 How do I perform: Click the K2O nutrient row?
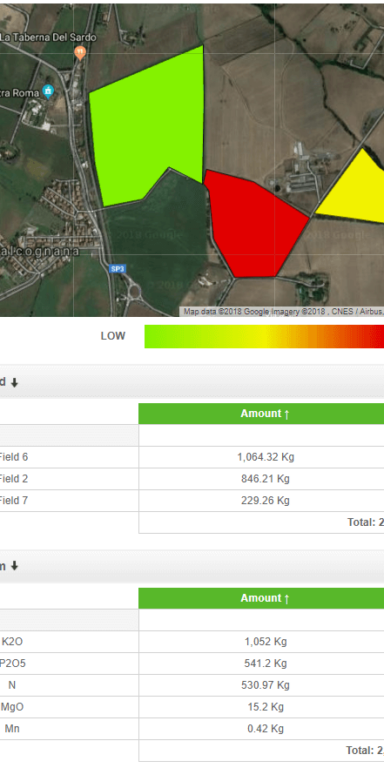click(x=192, y=642)
